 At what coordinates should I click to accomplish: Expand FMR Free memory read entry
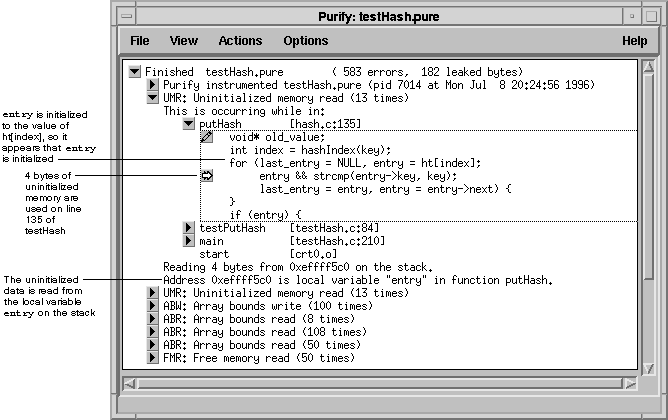[x=153, y=358]
